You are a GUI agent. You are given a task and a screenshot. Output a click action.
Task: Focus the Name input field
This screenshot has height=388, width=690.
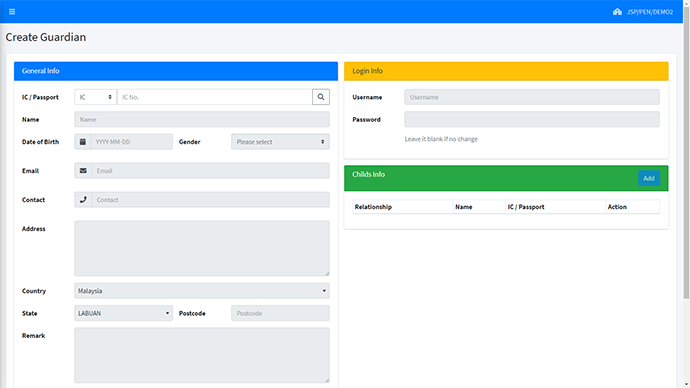(202, 119)
